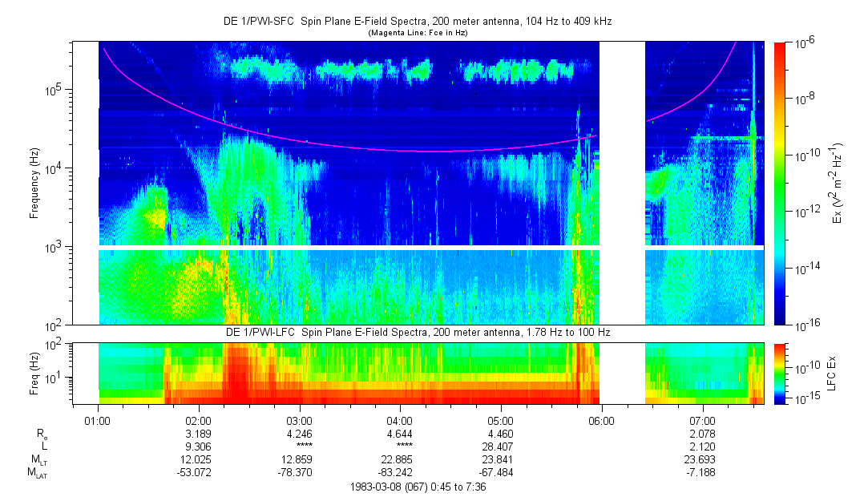Screen dimensions: 868x497
Task: Click the 01:00 time axis tick
Action: [98, 419]
